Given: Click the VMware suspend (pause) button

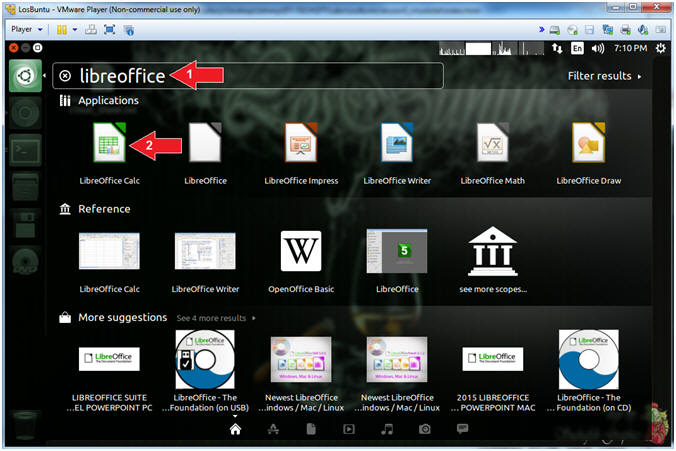Looking at the screenshot, I should coord(62,29).
